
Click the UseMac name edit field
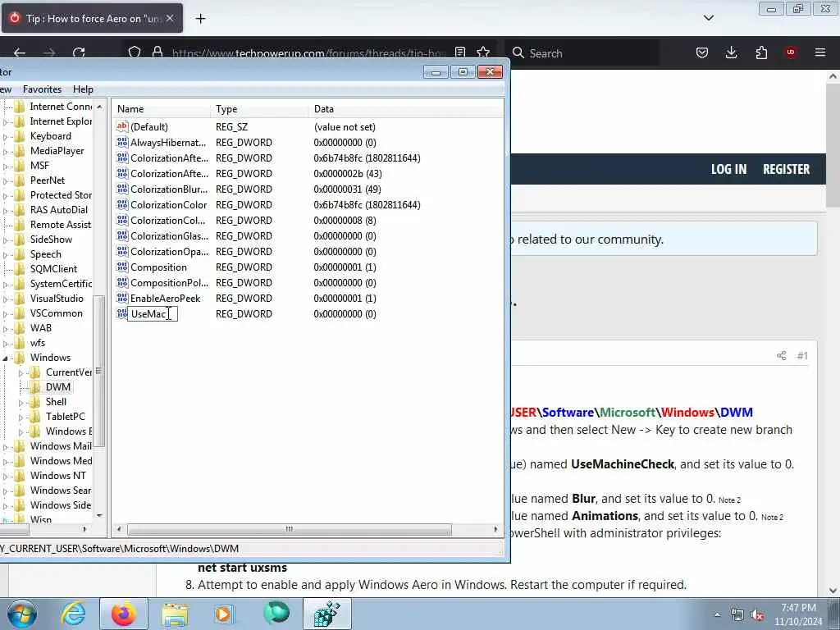152,314
